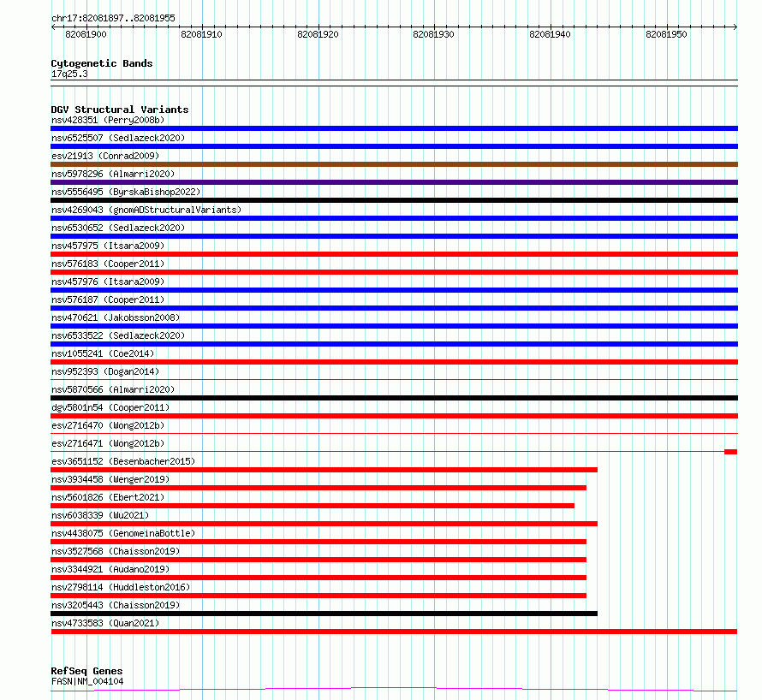Click the esv3651152 (Besenbacher2015) label
The image size is (762, 700).
click(123, 461)
